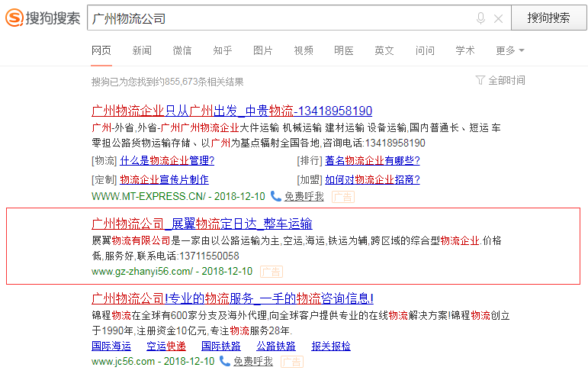Open the 报关报检 sublink
The height and width of the screenshot is (377, 588).
[x=331, y=346]
